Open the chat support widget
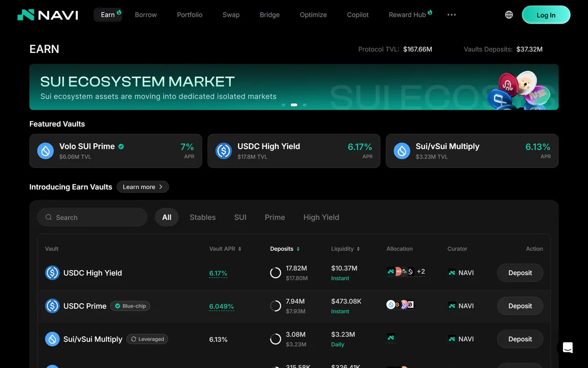The width and height of the screenshot is (588, 368). click(568, 348)
